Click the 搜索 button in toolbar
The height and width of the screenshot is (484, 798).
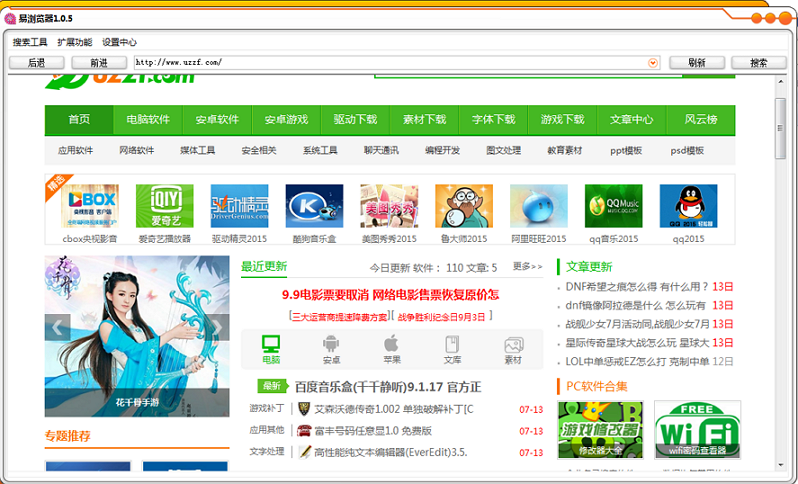759,63
